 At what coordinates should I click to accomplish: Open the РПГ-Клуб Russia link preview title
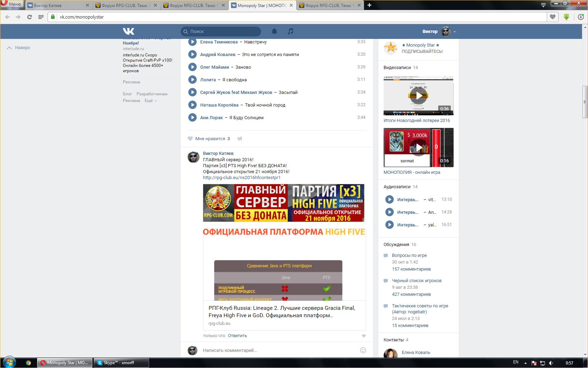[282, 312]
